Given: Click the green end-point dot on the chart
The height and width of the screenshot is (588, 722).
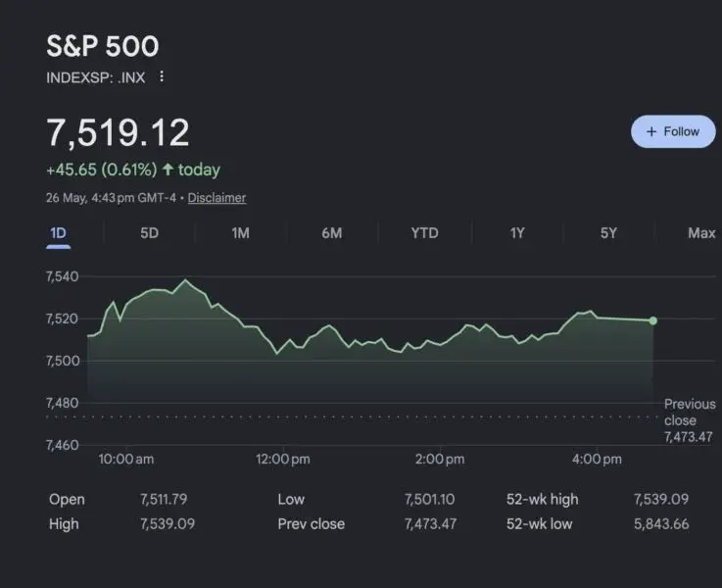Looking at the screenshot, I should pos(652,320).
